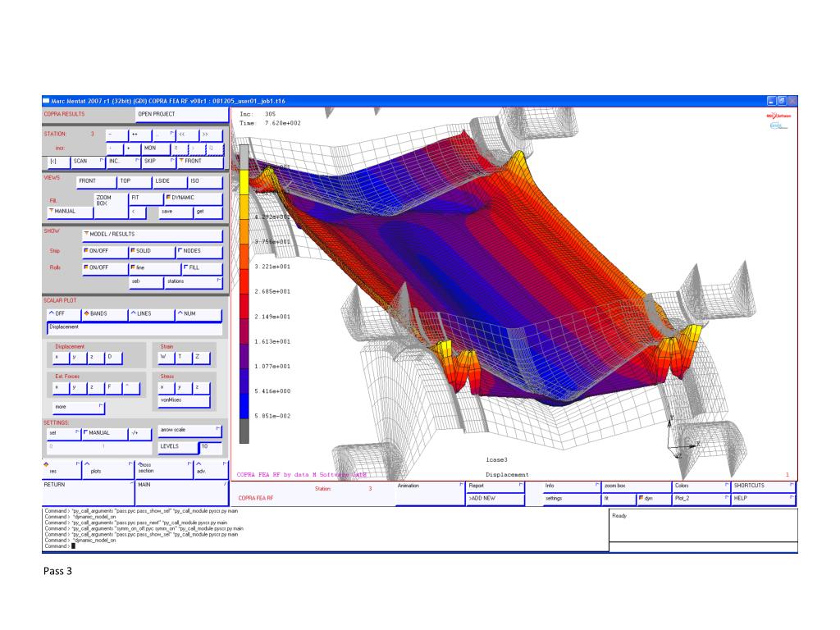840x630 pixels.
Task: Go to the previous station with the minus button
Action: (x=116, y=135)
